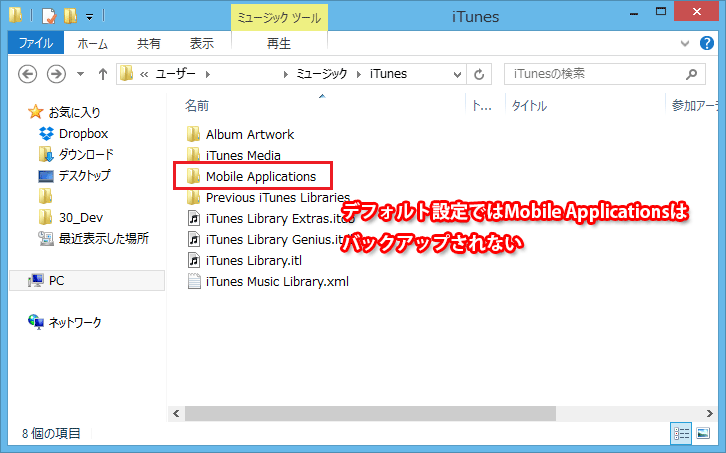Image resolution: width=726 pixels, height=453 pixels.
Task: Open Dropbox from favorites
Action: [x=83, y=134]
